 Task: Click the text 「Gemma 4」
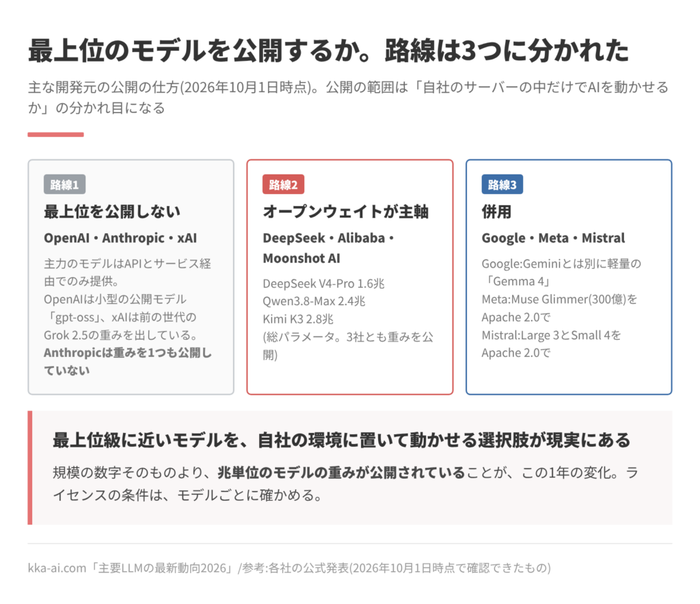click(x=517, y=281)
